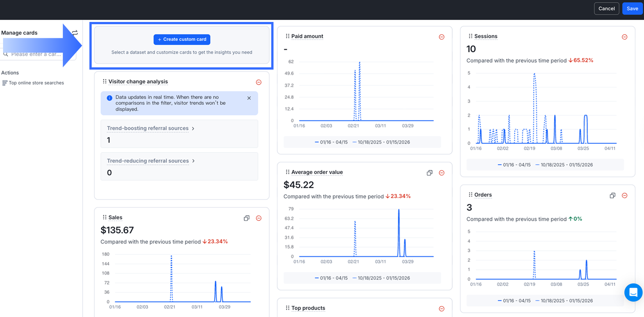Toggle the 10/18/2025 series in Paid amount legend
Image resolution: width=644 pixels, height=317 pixels.
381,142
